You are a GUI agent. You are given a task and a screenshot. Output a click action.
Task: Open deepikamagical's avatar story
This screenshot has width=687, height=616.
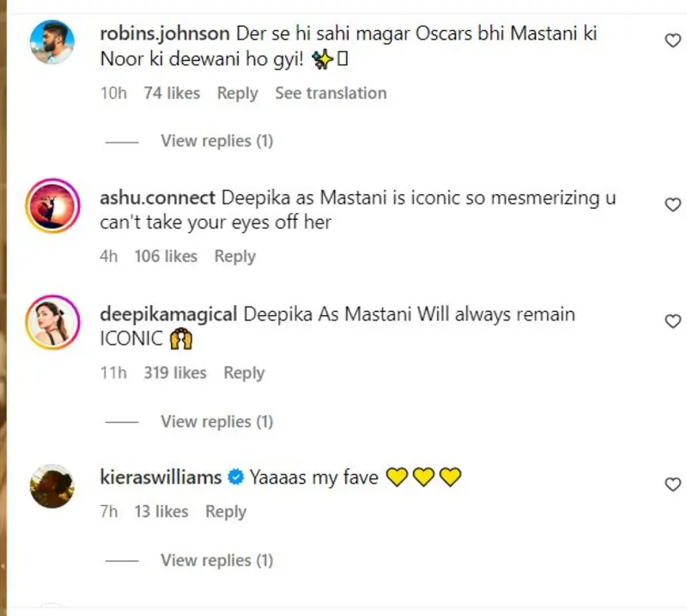tap(52, 322)
